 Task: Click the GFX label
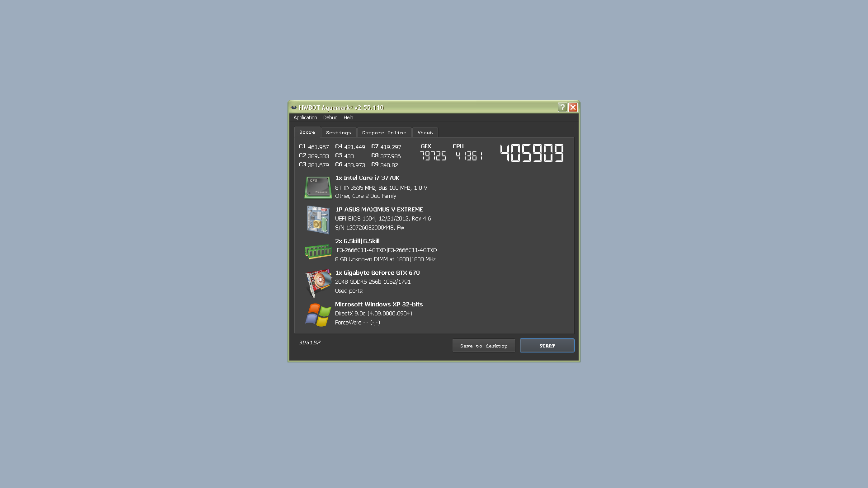pos(426,146)
